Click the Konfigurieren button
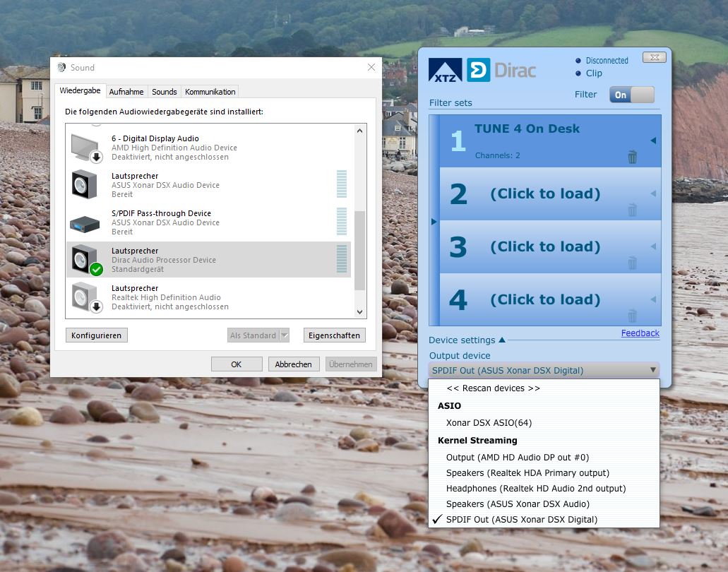728x572 pixels. click(x=97, y=335)
